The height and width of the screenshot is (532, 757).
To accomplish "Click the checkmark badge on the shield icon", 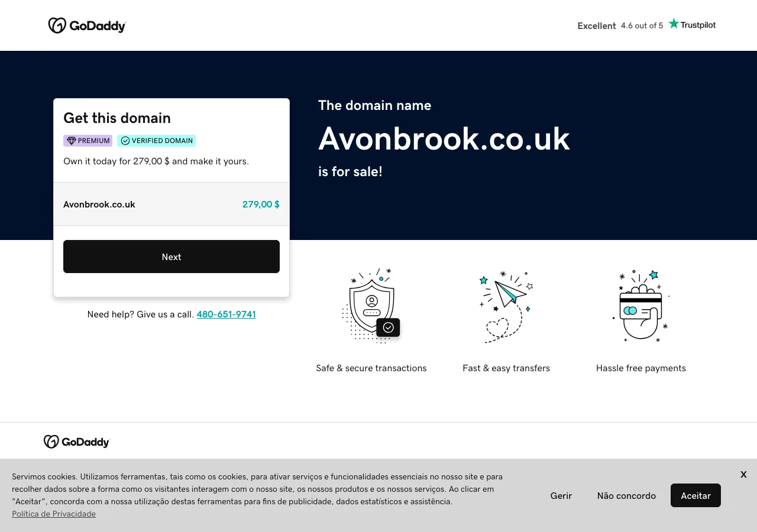I will click(x=389, y=327).
